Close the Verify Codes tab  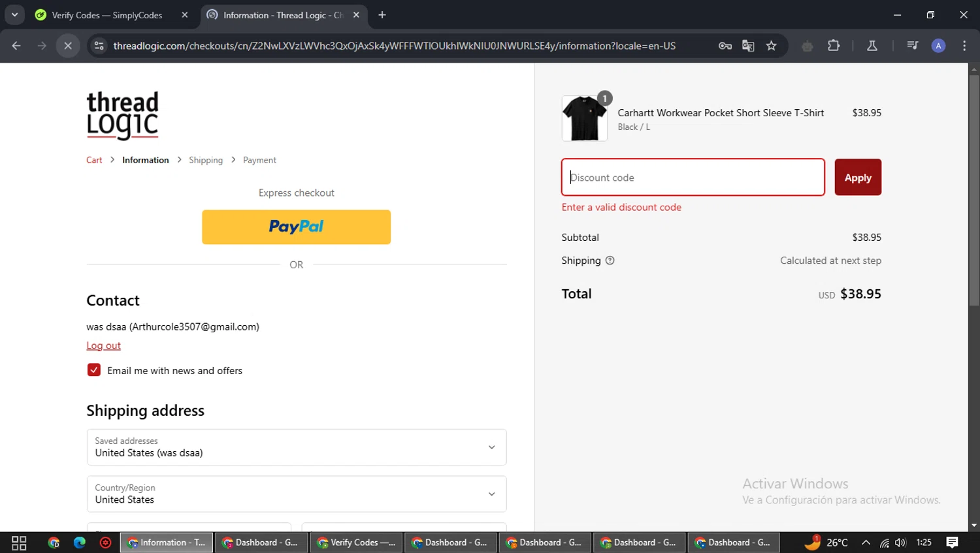[185, 15]
